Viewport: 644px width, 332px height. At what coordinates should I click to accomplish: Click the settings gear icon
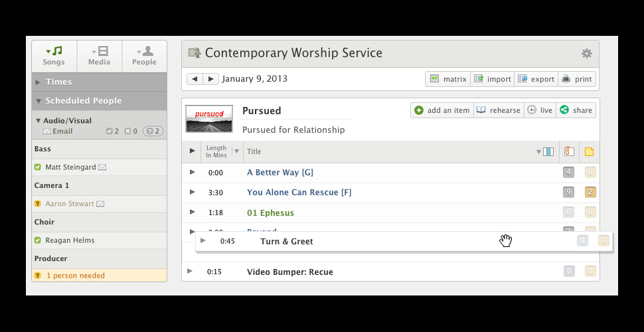pyautogui.click(x=586, y=54)
